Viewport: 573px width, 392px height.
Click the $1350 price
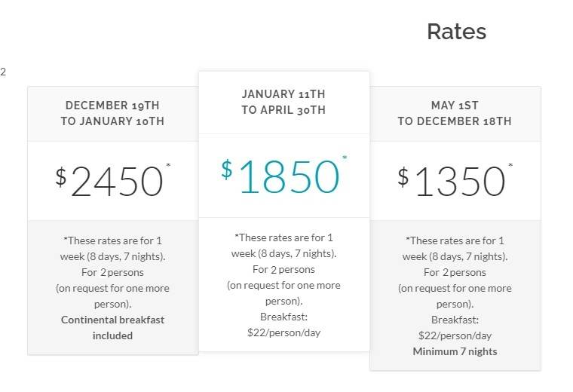point(455,181)
